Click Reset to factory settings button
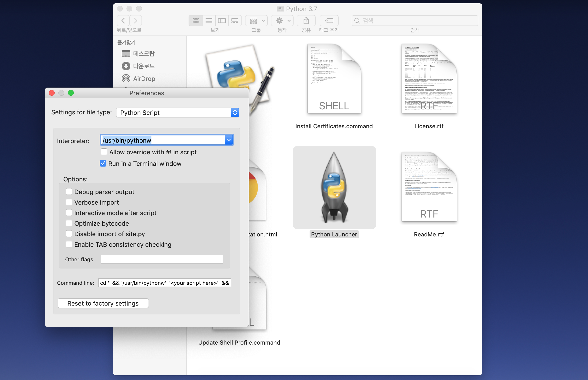Viewport: 588px width, 380px height. pyautogui.click(x=103, y=303)
